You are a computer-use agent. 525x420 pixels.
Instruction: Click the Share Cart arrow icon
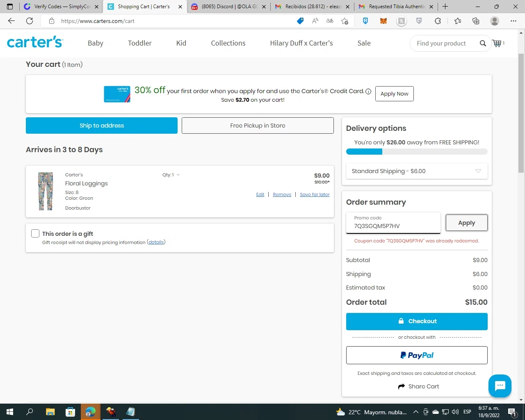pos(402,386)
